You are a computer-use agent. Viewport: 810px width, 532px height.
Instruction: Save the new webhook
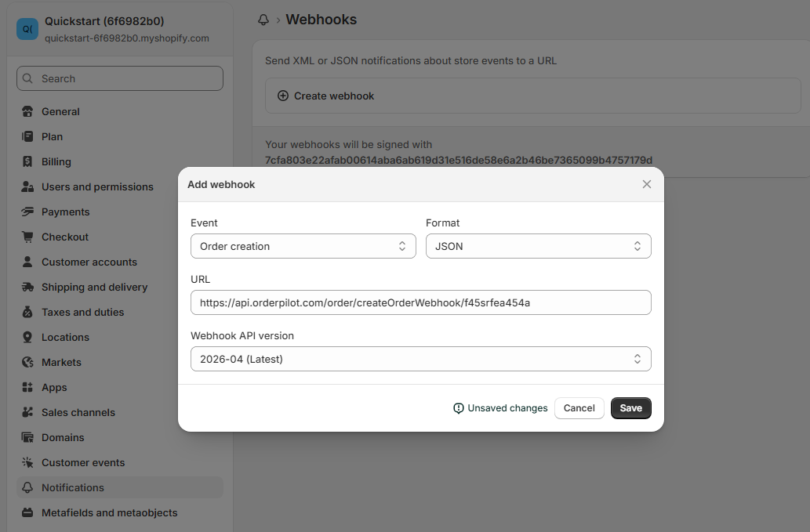[630, 407]
